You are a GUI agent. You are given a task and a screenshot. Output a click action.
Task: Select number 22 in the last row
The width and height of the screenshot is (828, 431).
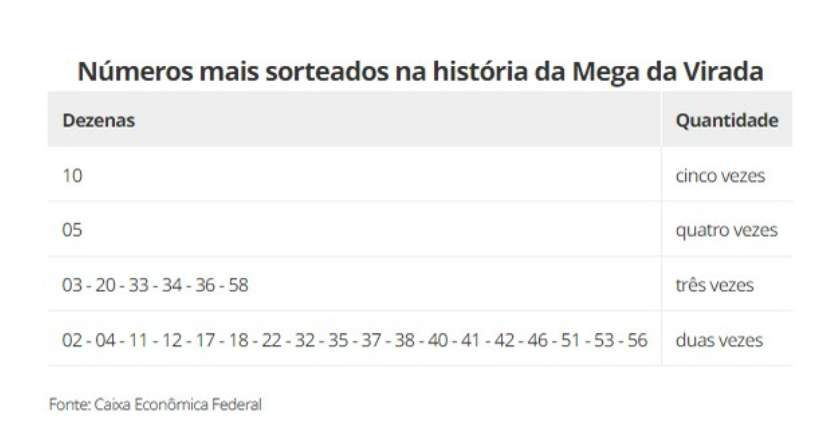point(272,340)
